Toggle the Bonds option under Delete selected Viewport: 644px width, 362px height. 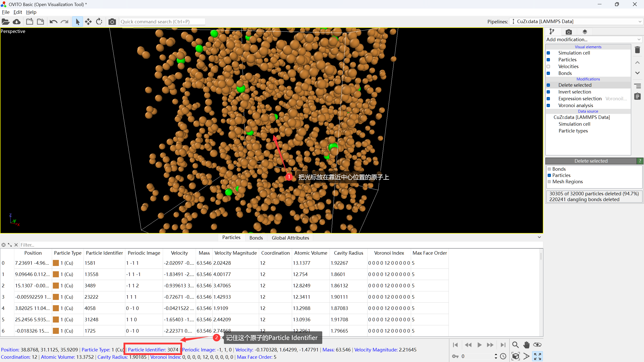[549, 169]
